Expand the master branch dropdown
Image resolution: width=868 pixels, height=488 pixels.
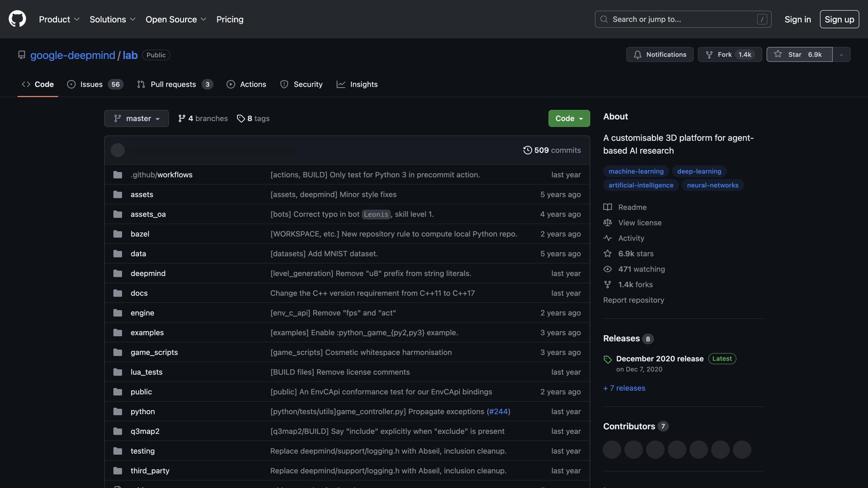(136, 118)
